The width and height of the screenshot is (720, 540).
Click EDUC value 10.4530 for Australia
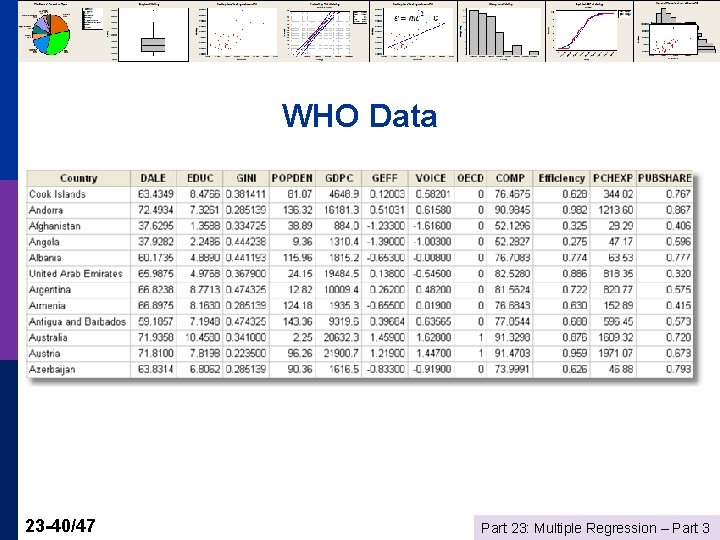202,338
